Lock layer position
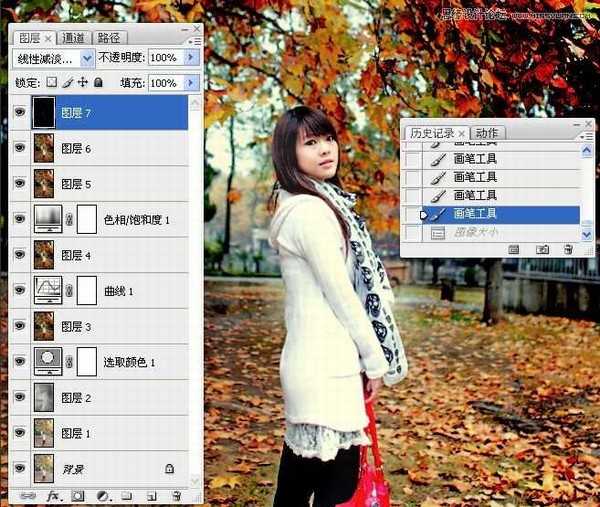 click(83, 82)
